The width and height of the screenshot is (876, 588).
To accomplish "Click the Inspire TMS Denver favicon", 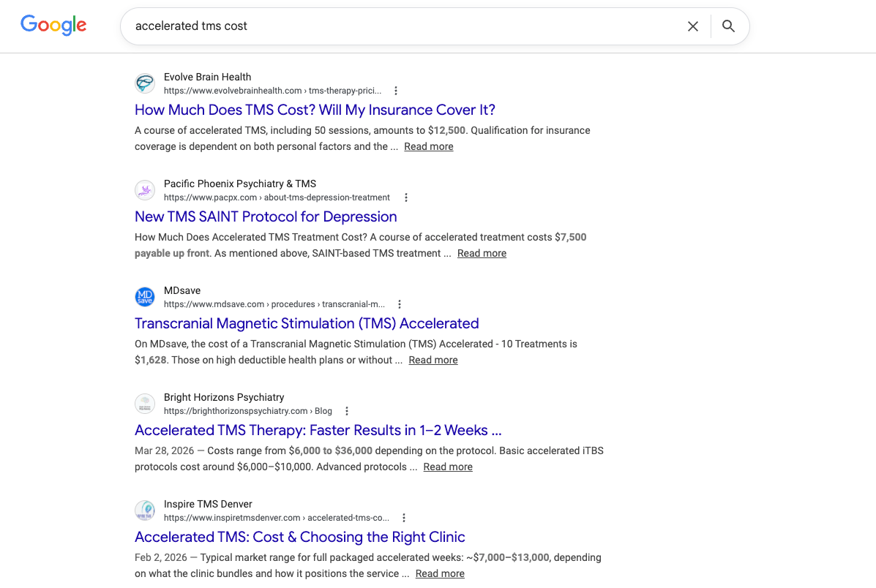I will (145, 510).
